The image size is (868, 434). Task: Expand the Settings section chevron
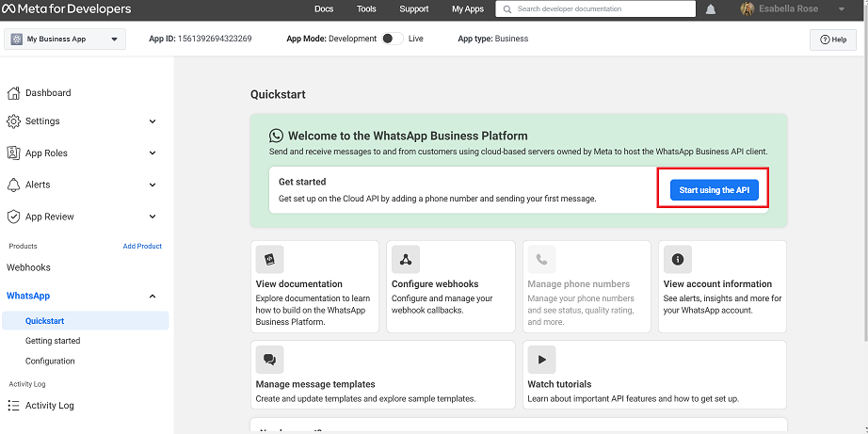coord(153,121)
